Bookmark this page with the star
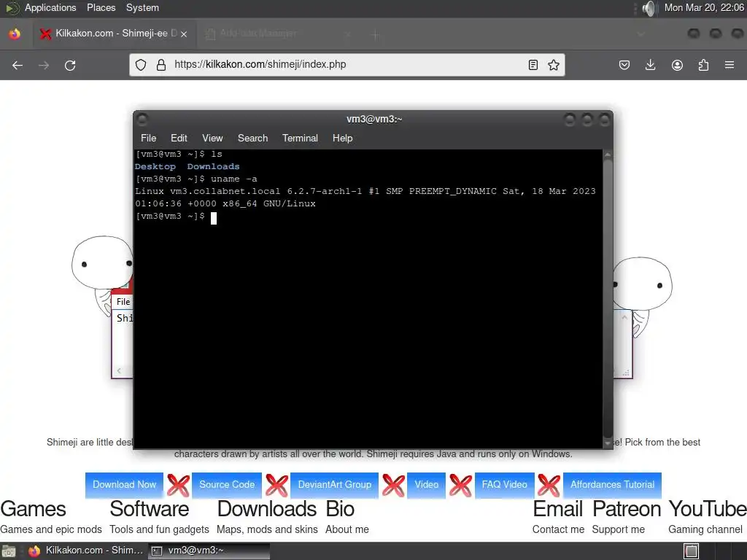 [x=553, y=65]
